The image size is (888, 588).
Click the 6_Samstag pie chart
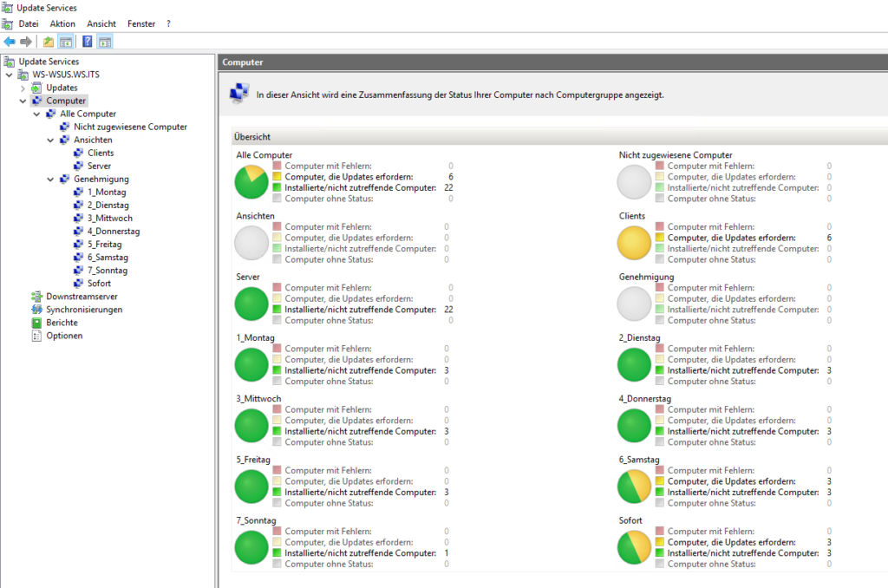(634, 487)
